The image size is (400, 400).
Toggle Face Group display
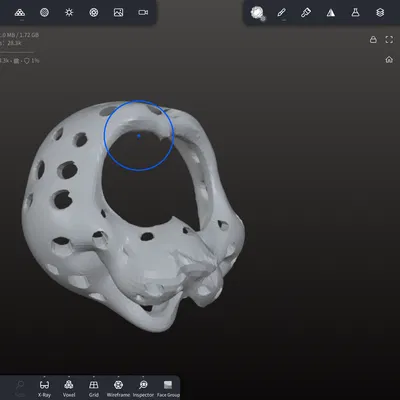point(168,389)
